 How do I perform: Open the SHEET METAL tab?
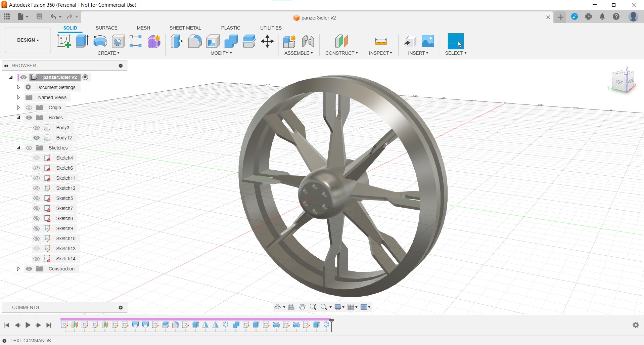[x=185, y=28]
